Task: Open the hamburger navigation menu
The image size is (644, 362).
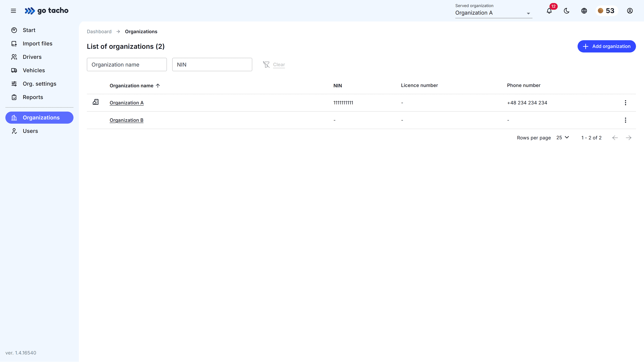Action: coord(13,11)
